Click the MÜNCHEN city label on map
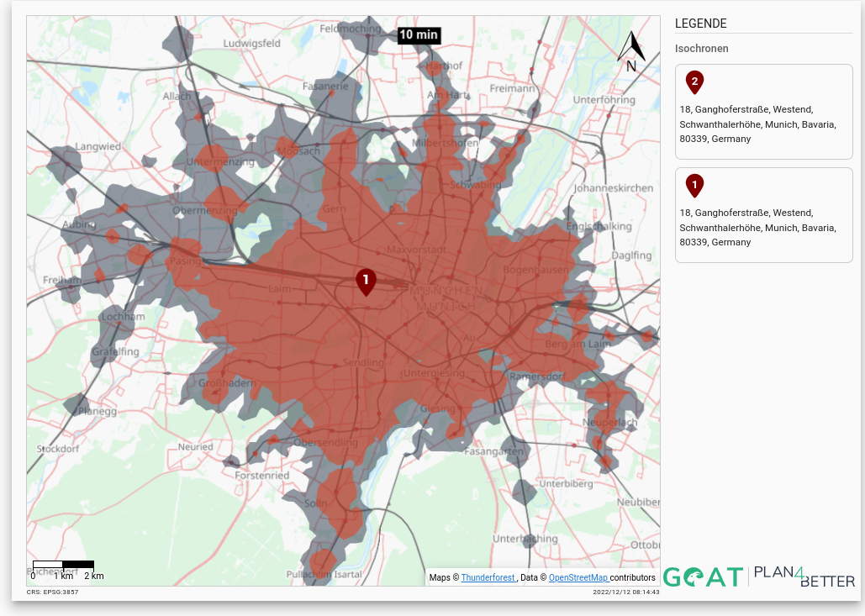 point(446,291)
